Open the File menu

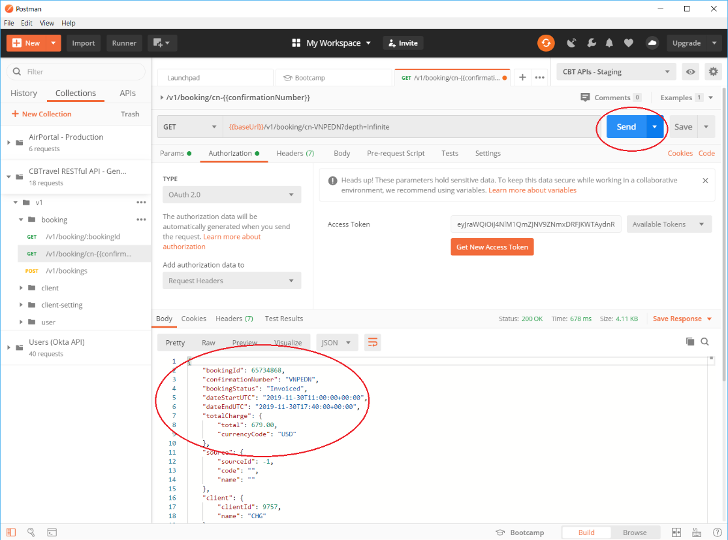click(x=9, y=23)
